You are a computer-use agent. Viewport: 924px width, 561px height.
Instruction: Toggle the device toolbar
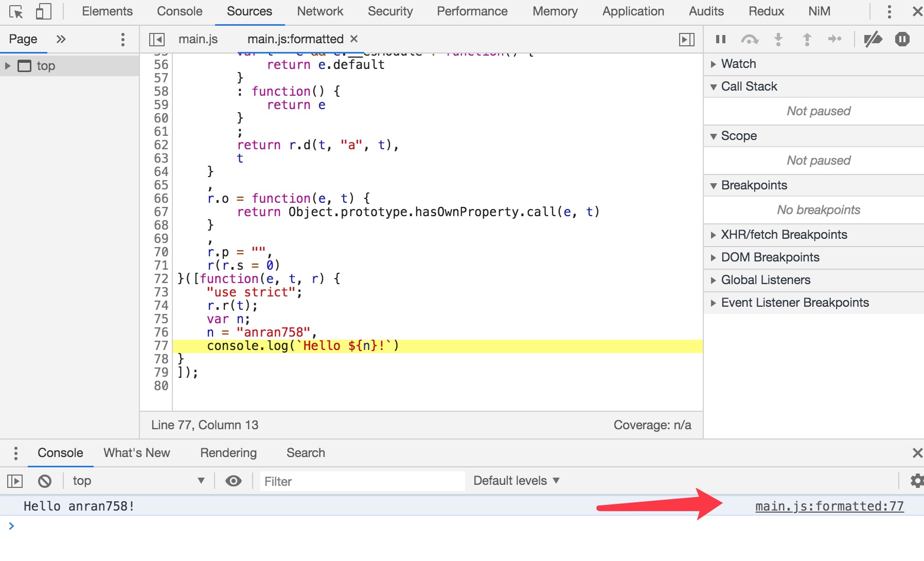pyautogui.click(x=44, y=11)
